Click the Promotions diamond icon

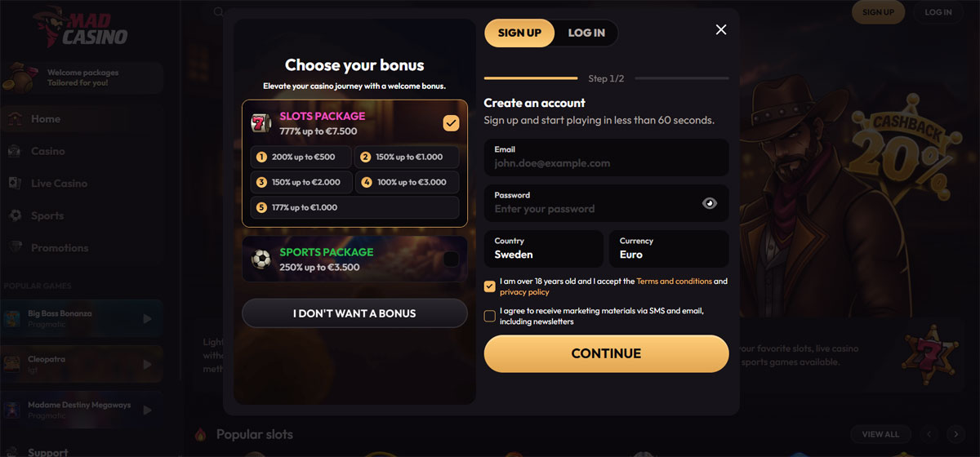coord(15,248)
